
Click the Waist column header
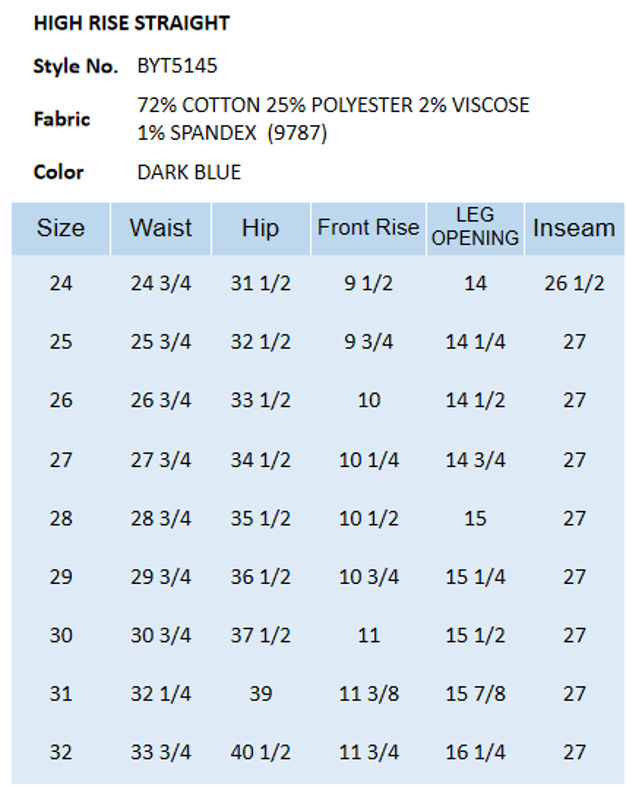coord(160,229)
